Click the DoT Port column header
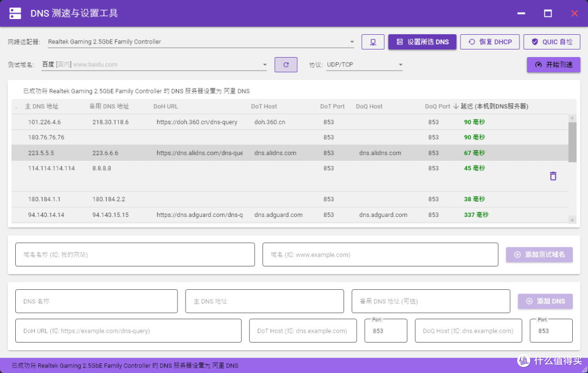The height and width of the screenshot is (373, 588). 332,107
